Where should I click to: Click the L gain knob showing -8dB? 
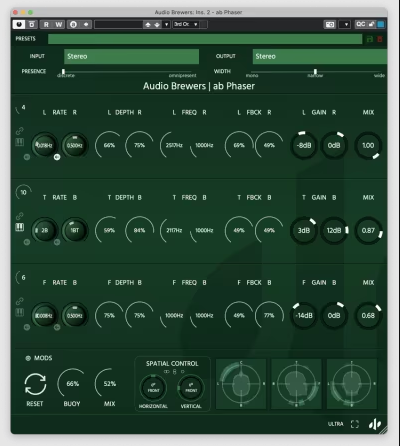click(x=304, y=145)
